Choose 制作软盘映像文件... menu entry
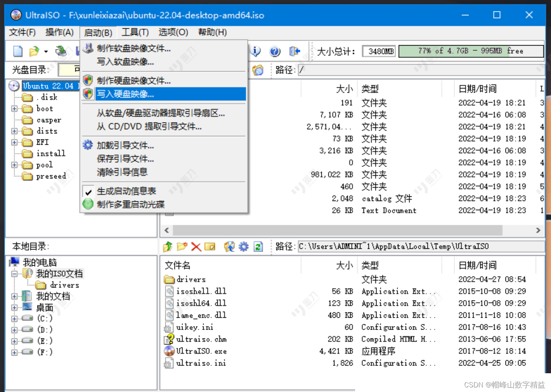The image size is (551, 392). (164, 48)
